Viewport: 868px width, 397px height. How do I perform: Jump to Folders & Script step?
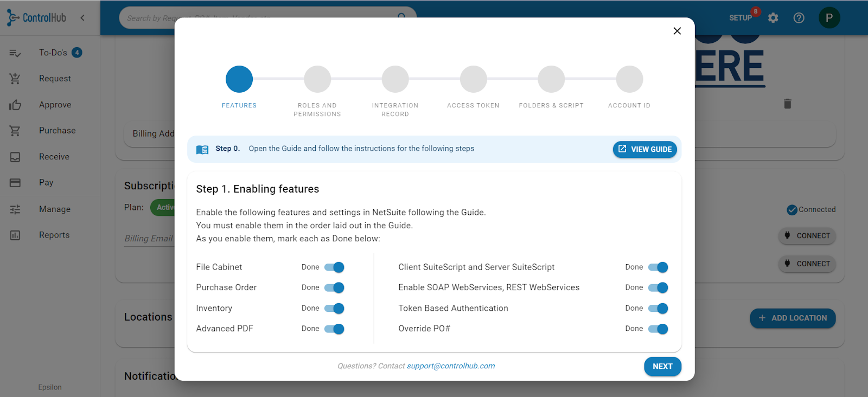[551, 79]
